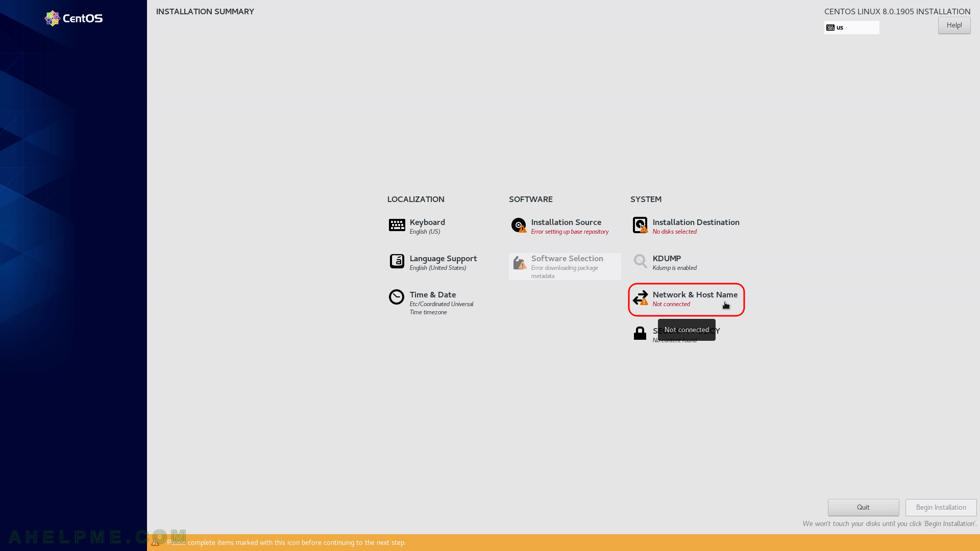The height and width of the screenshot is (551, 980).
Task: Click the Quit button
Action: click(863, 508)
